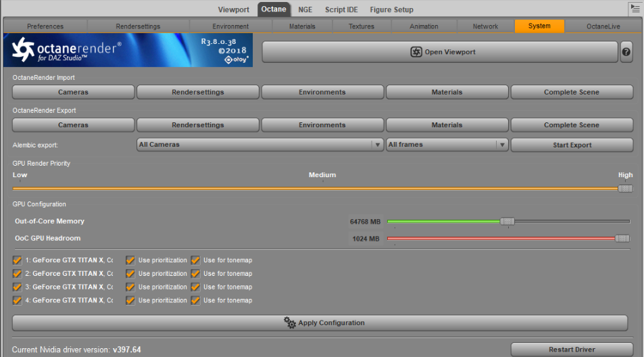This screenshot has height=357, width=644.
Task: Uncheck GPU 4 GeForce GTX TITAN X
Action: coord(18,300)
